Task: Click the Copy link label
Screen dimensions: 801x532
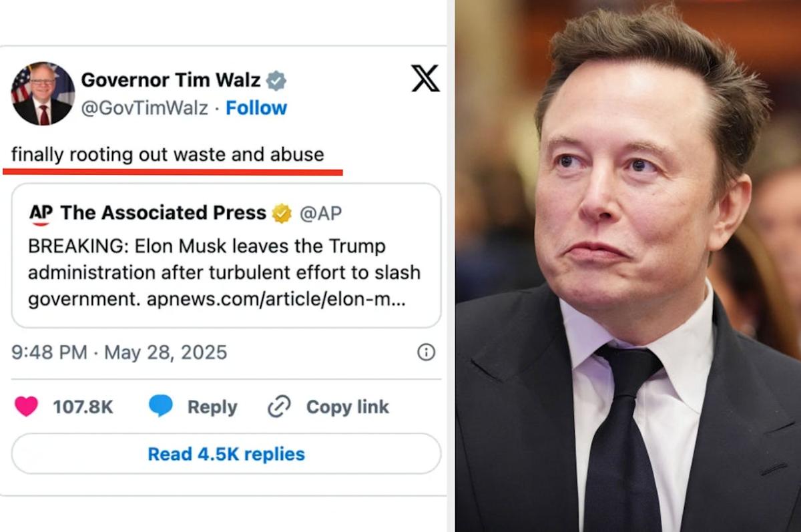Action: pyautogui.click(x=348, y=407)
